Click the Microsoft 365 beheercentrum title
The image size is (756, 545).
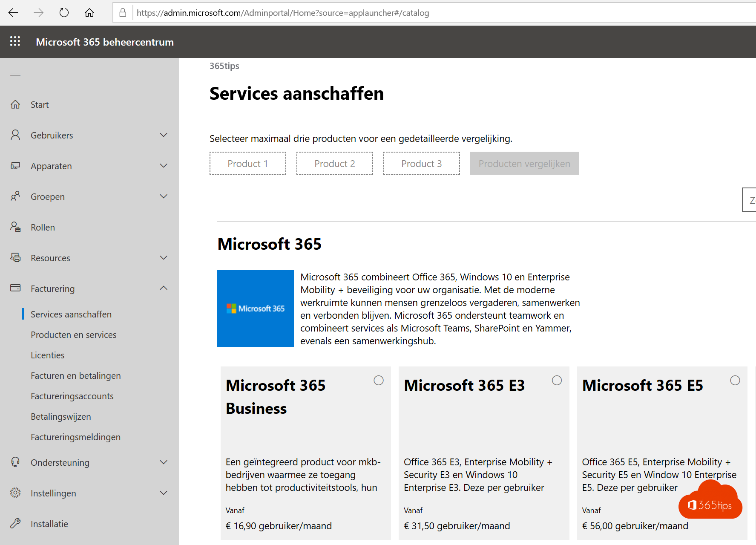tap(105, 42)
